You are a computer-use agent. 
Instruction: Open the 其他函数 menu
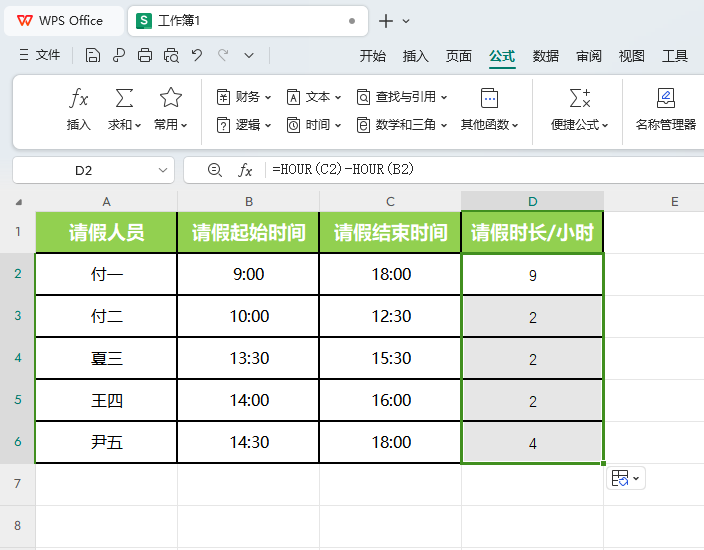point(489,110)
